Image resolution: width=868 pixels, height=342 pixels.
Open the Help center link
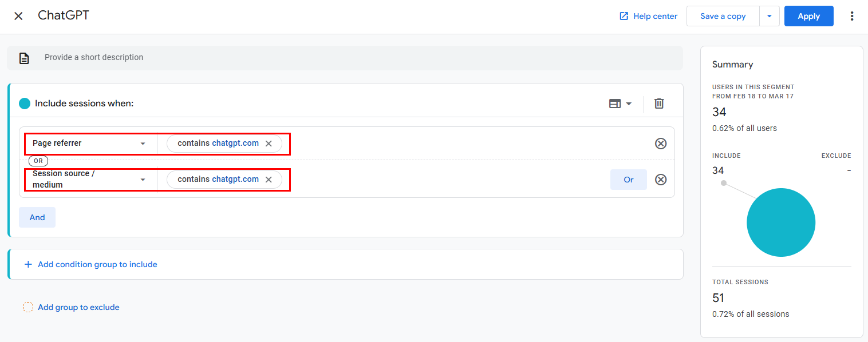(x=649, y=16)
